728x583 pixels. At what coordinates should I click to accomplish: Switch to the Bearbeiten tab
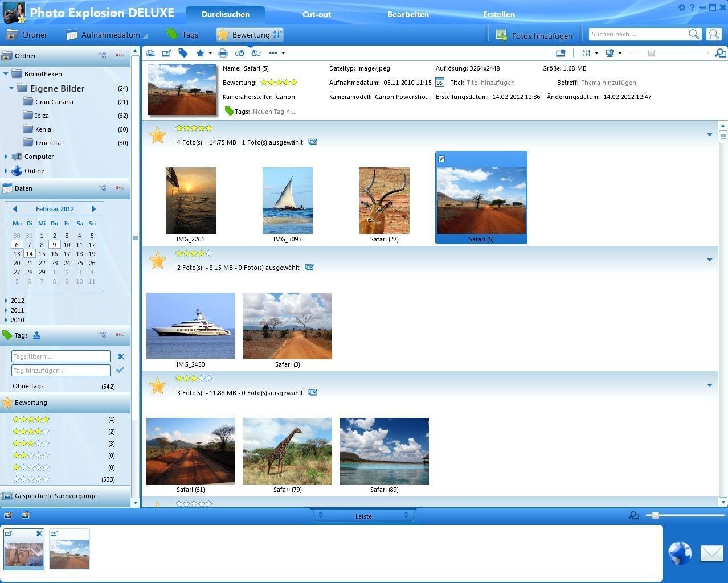pyautogui.click(x=408, y=14)
